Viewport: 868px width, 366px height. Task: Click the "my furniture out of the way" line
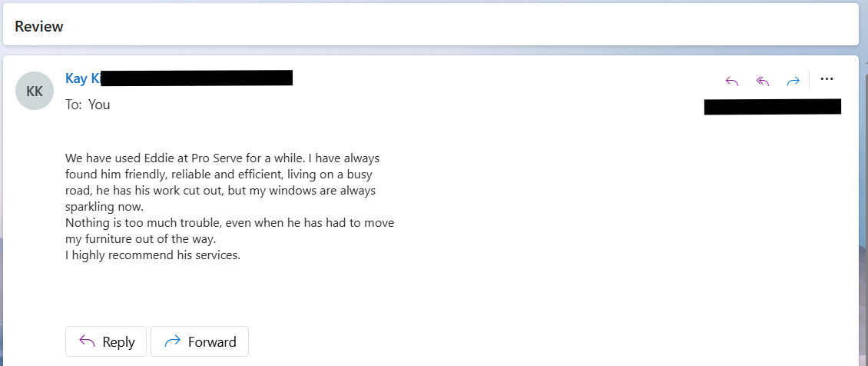[141, 239]
